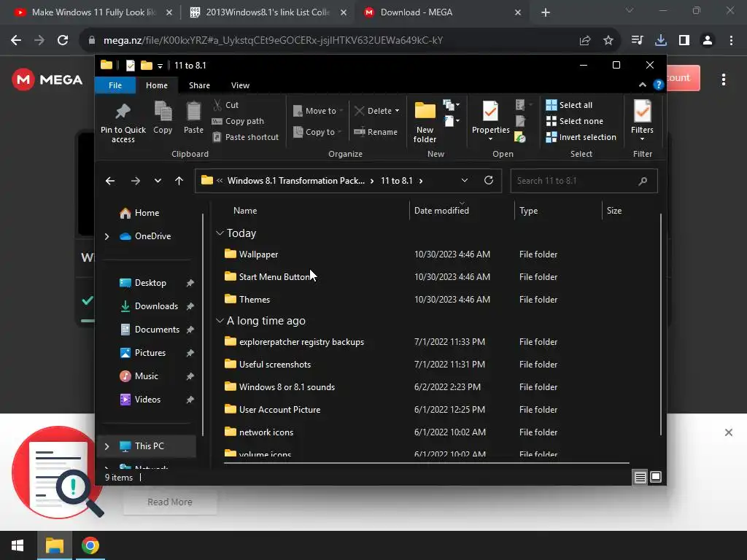Image resolution: width=747 pixels, height=560 pixels.
Task: Open Chrome downloads icon
Action: coord(661,41)
